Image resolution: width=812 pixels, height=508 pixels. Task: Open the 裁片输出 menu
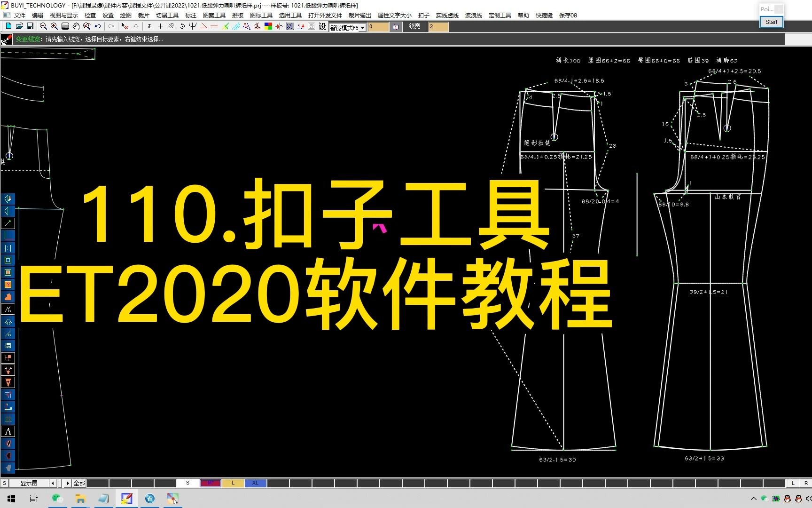(360, 15)
